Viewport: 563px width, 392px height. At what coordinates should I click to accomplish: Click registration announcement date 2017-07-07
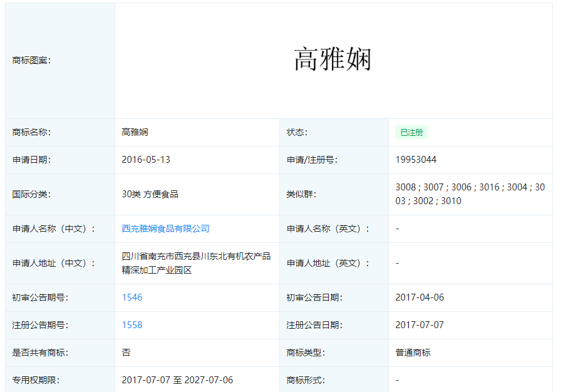point(420,325)
